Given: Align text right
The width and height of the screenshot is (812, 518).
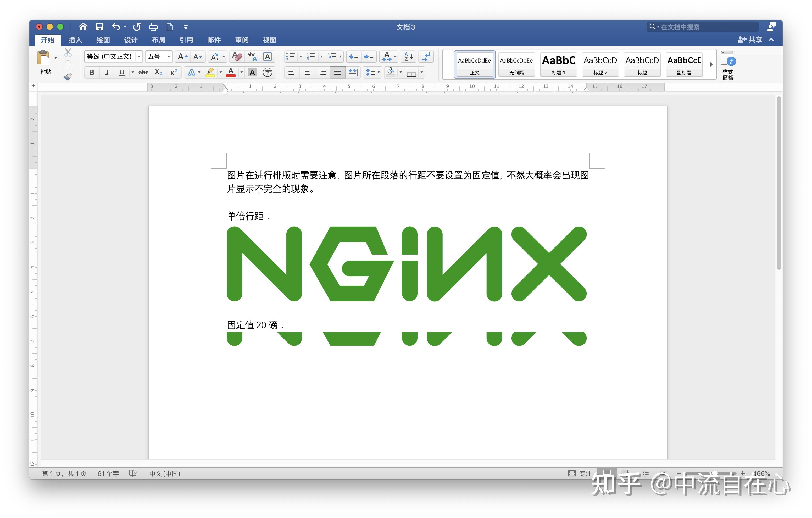Looking at the screenshot, I should (x=322, y=72).
